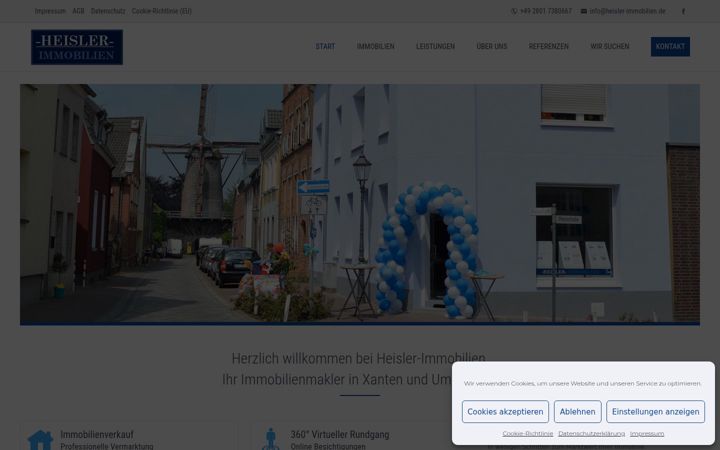Click 'Professionelle Vermarktung' subtitle text
The width and height of the screenshot is (720, 450).
[107, 446]
